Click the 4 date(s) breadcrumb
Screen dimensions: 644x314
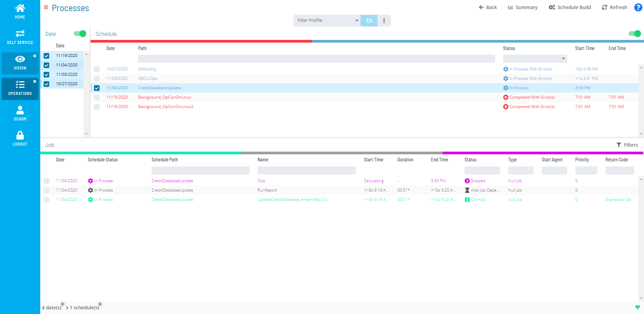(52, 308)
